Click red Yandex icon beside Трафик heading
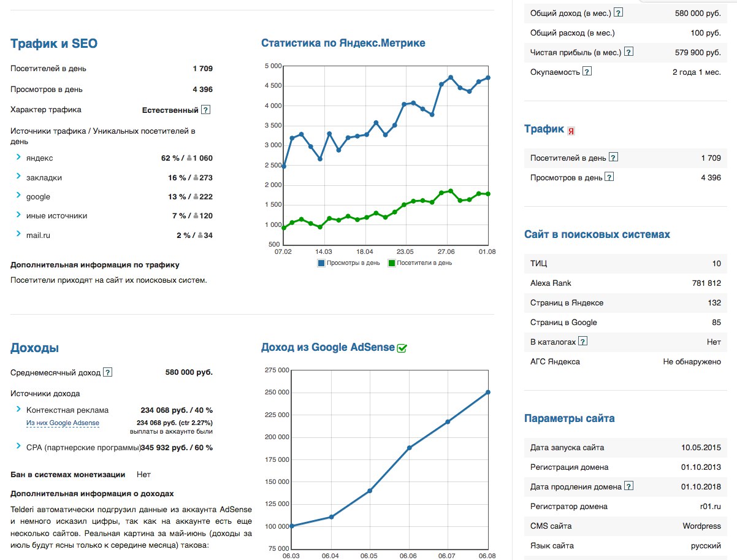Image resolution: width=737 pixels, height=560 pixels. pos(571,131)
